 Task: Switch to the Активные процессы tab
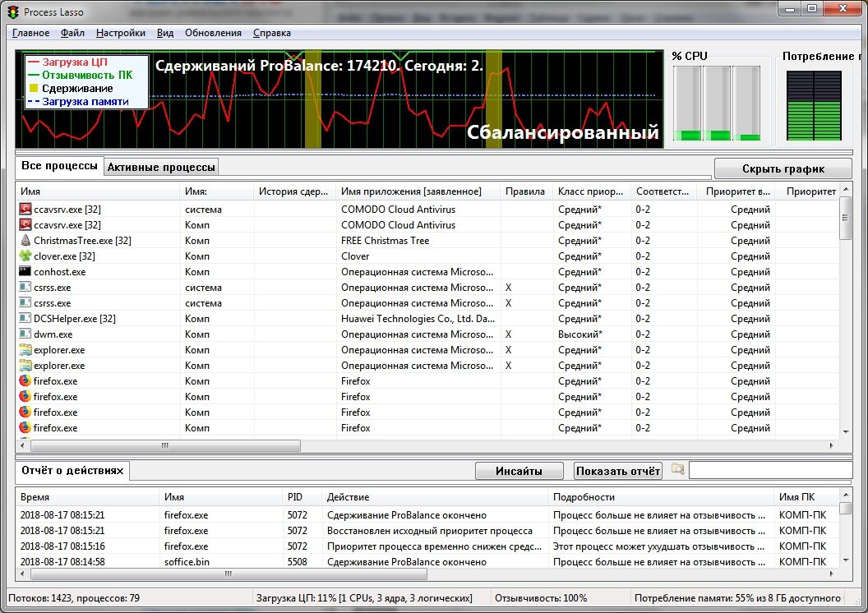tap(161, 167)
